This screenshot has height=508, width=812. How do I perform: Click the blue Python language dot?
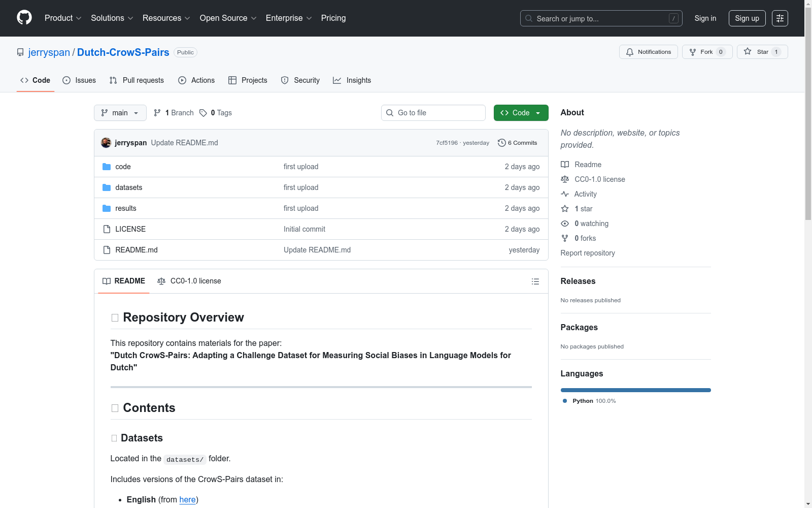[x=565, y=401]
